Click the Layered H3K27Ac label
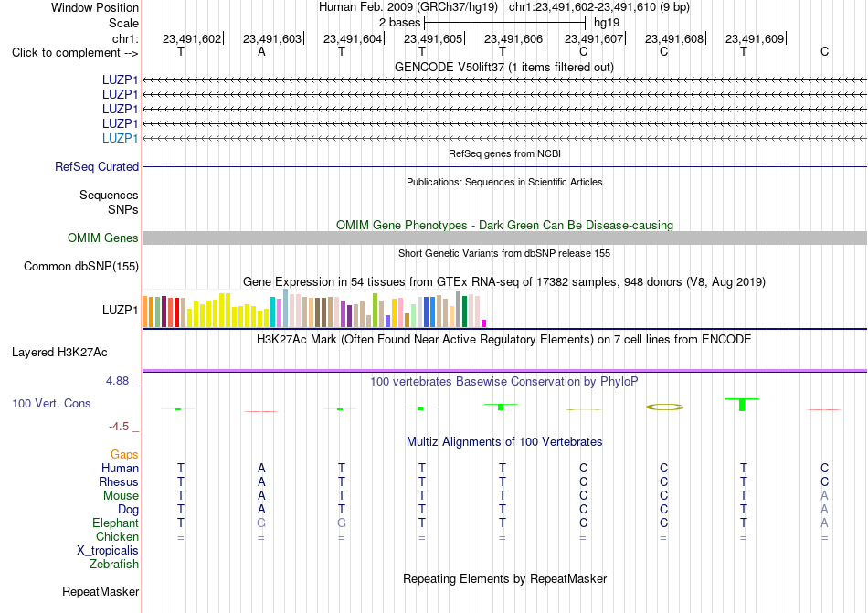Screen dimensions: 868x613 [x=59, y=353]
